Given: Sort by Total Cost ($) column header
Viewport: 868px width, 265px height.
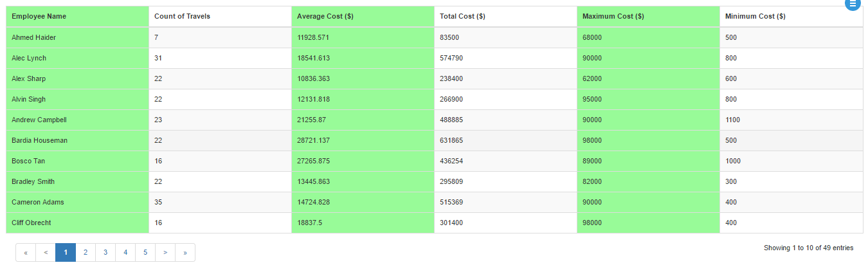Looking at the screenshot, I should (x=506, y=17).
